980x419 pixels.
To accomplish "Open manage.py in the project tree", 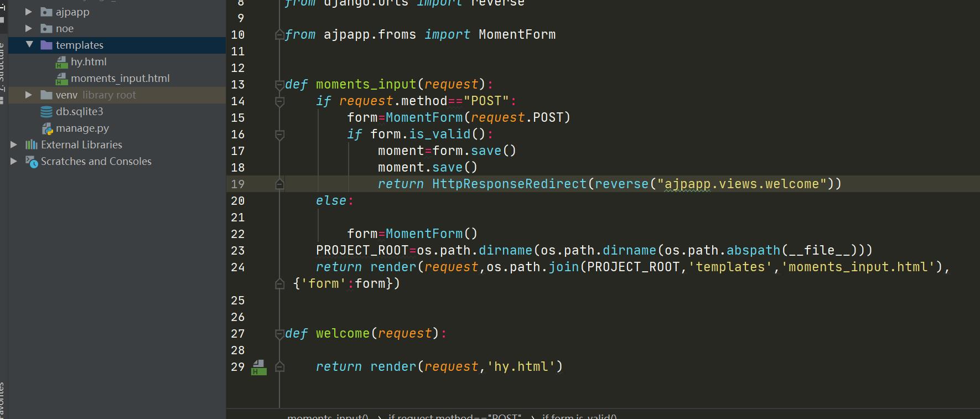I will click(x=82, y=128).
